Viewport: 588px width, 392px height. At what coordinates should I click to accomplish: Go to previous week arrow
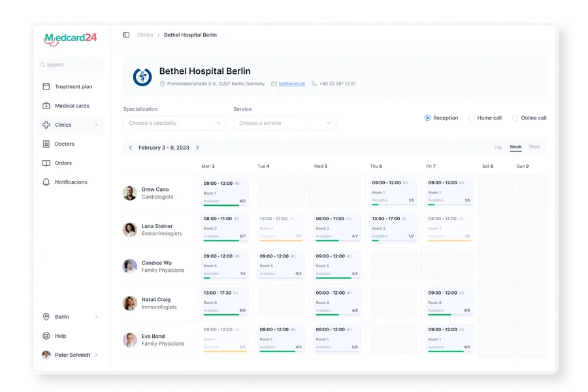[131, 148]
